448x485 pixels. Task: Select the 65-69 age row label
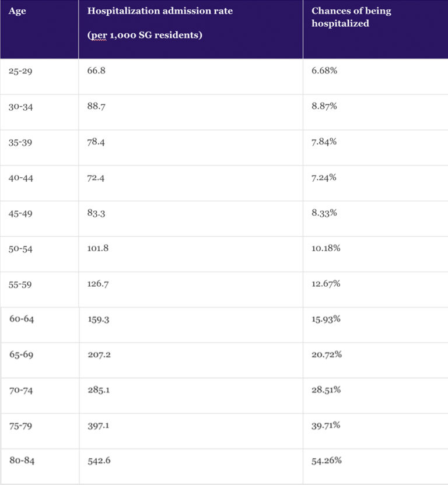pyautogui.click(x=22, y=355)
